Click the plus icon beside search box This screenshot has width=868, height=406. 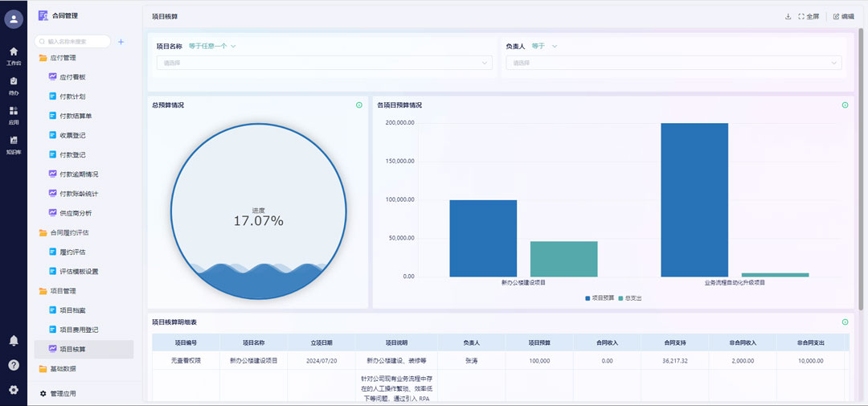(x=121, y=42)
